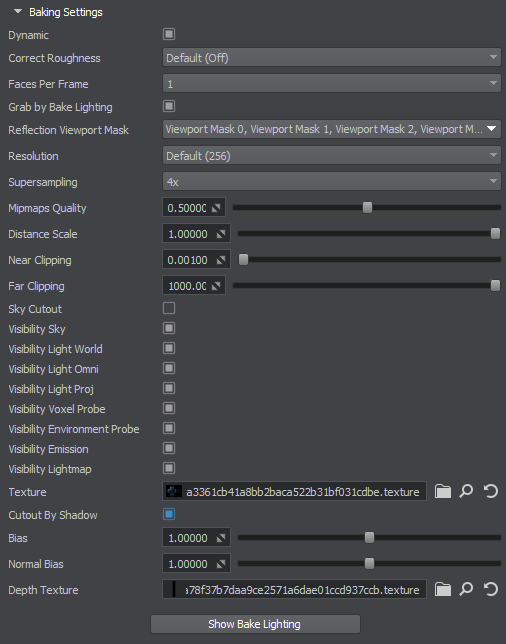Click the Mipmaps Quality slider handle
The width and height of the screenshot is (506, 644).
pyautogui.click(x=367, y=208)
